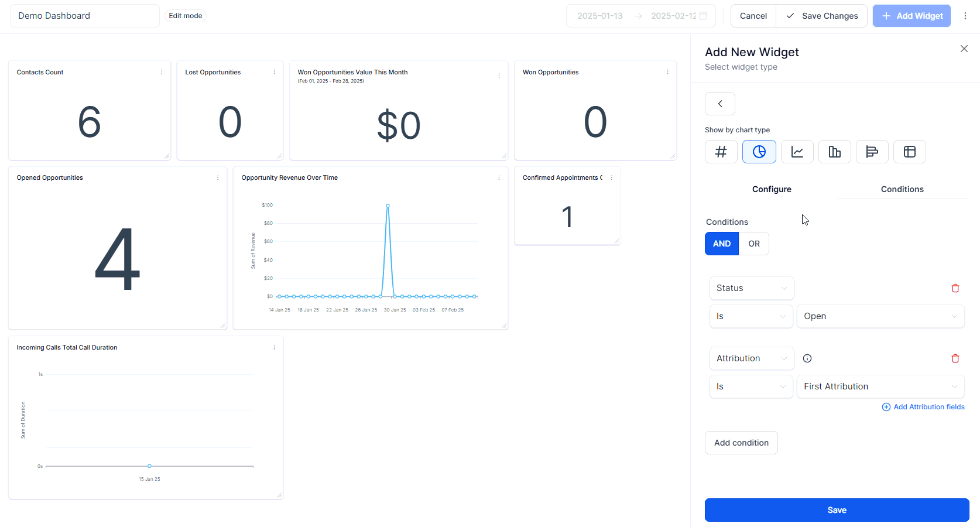Viewport: 980px width, 527px height.
Task: Delete the Status condition with trash icon
Action: [955, 288]
